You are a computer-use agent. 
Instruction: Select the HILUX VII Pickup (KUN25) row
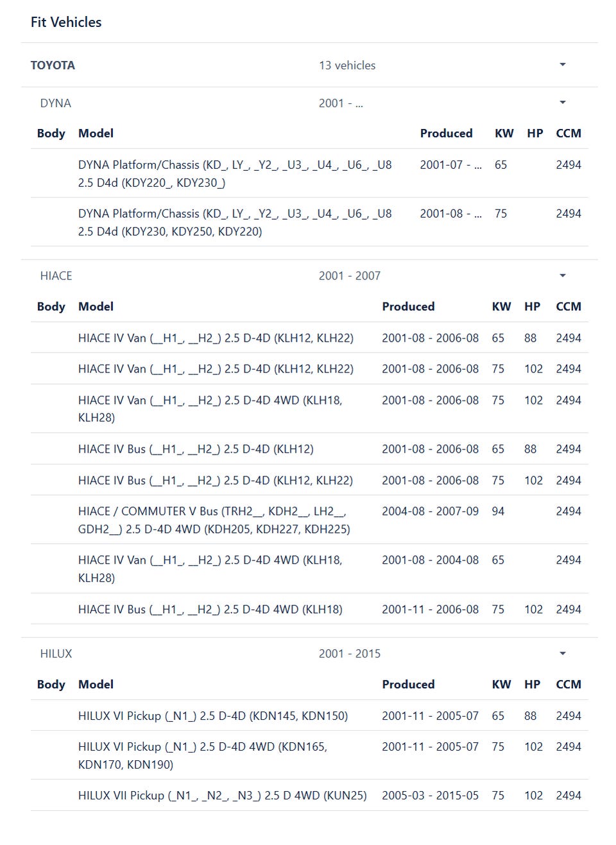223,796
